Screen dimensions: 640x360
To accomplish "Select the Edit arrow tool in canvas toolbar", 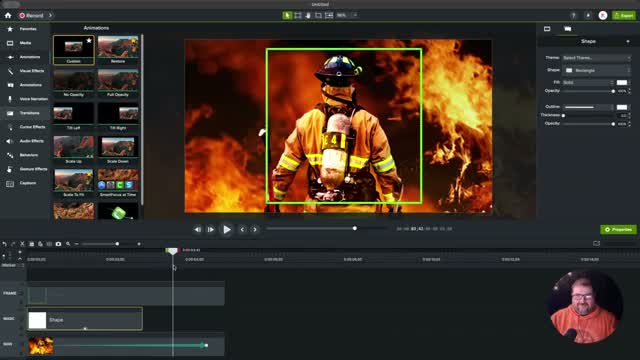I will 287,16.
